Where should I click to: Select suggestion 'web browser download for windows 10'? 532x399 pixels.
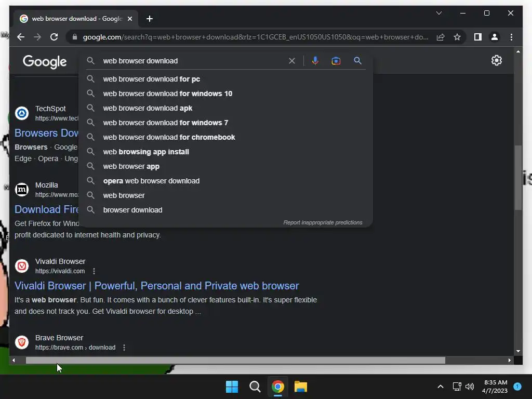tap(225, 94)
